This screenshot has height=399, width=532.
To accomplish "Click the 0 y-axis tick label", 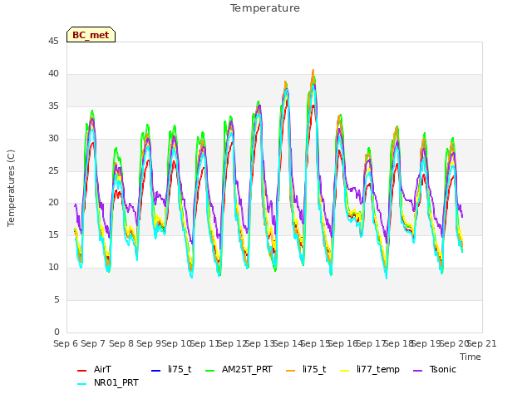I will [57, 332].
